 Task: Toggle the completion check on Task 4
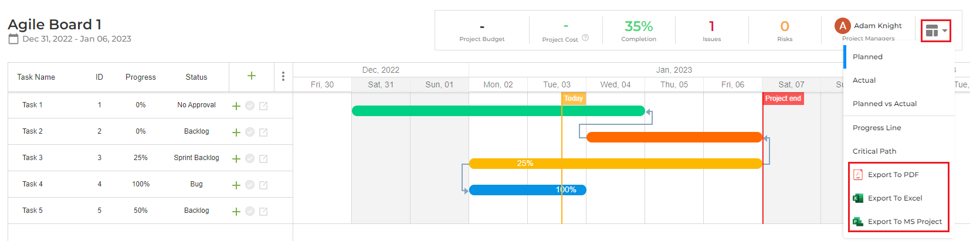pos(250,185)
